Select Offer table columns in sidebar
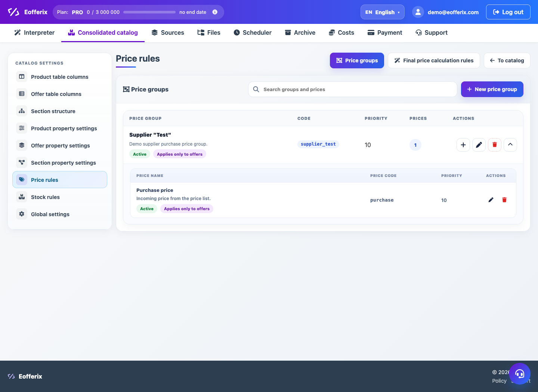The width and height of the screenshot is (538, 392). 60,94
